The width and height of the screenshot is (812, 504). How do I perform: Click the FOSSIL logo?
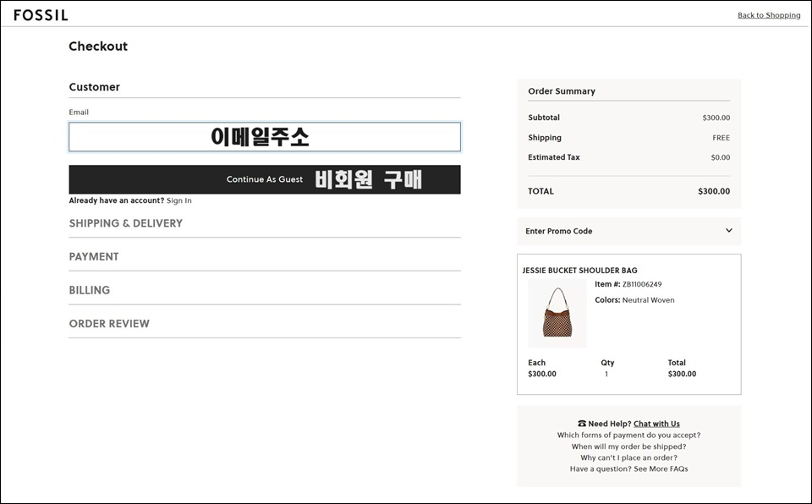tap(41, 15)
